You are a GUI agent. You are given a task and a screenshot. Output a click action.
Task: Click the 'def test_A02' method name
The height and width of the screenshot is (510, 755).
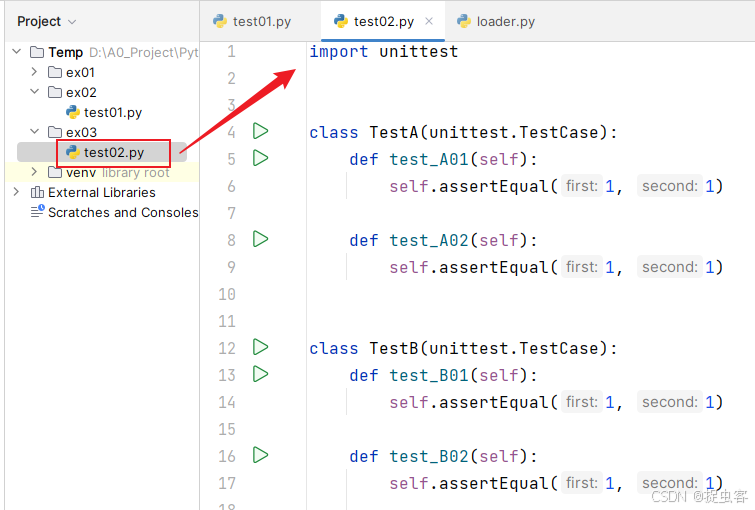tap(430, 240)
